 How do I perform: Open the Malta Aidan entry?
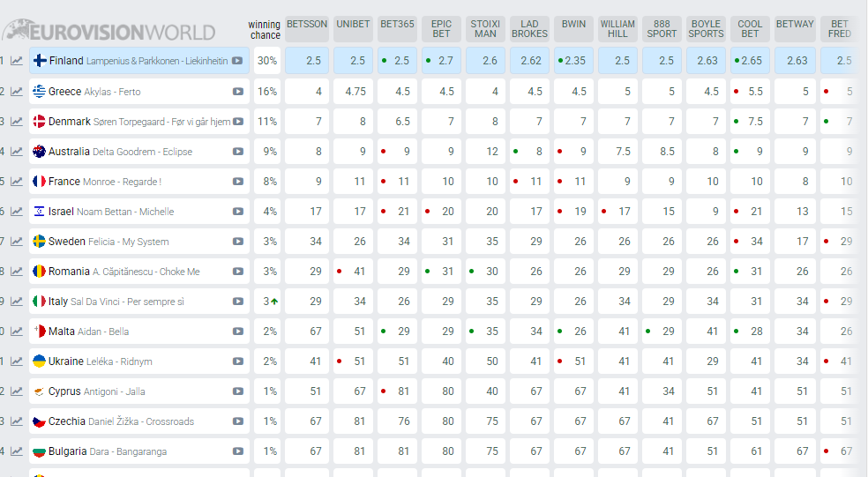click(139, 331)
